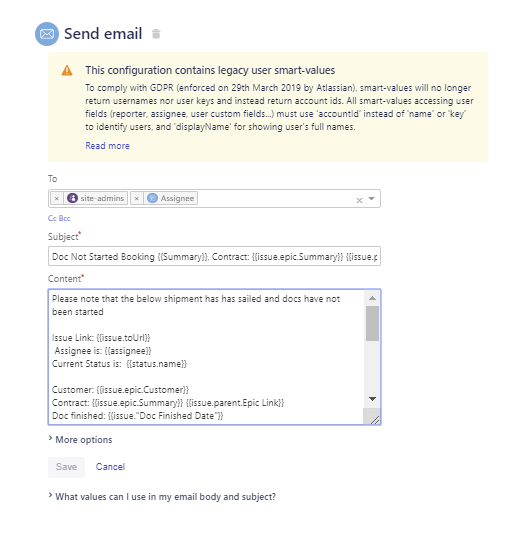Screen dimensions: 532x554
Task: Remove the site-admins recipient tag
Action: tap(57, 199)
